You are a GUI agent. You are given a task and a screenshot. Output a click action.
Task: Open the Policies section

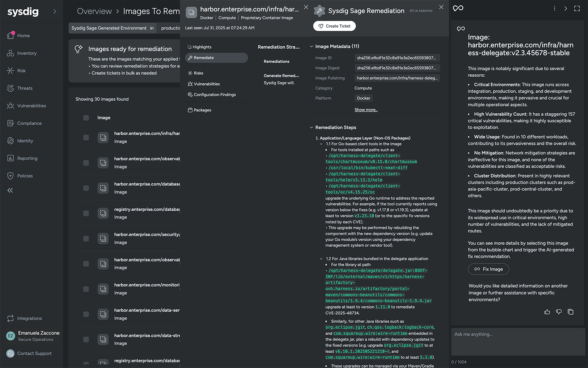[20, 176]
